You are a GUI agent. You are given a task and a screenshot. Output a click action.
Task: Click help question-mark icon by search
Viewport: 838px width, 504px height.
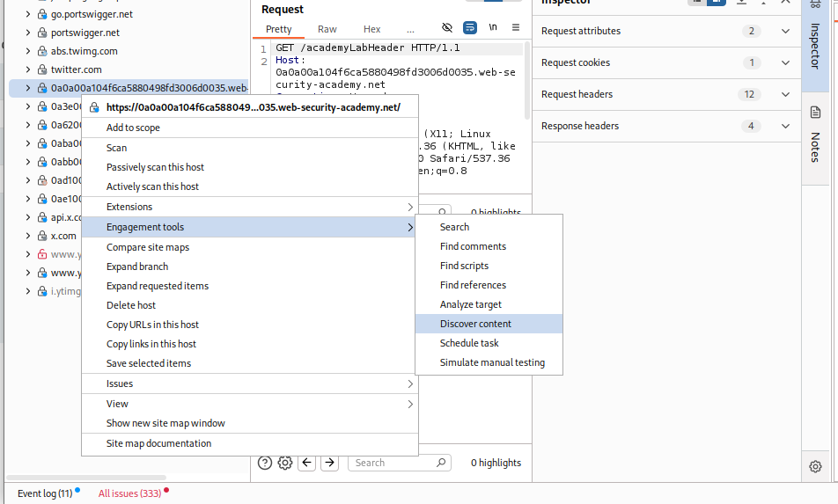(x=264, y=463)
